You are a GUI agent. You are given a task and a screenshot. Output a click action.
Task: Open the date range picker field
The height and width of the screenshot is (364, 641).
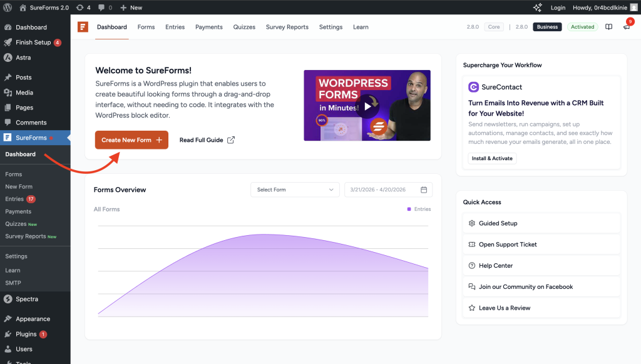click(x=388, y=190)
